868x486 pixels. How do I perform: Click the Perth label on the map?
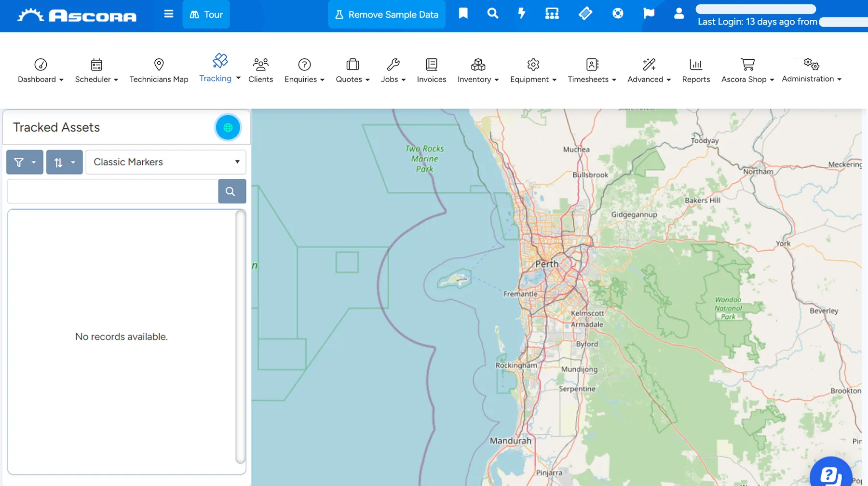(x=547, y=264)
